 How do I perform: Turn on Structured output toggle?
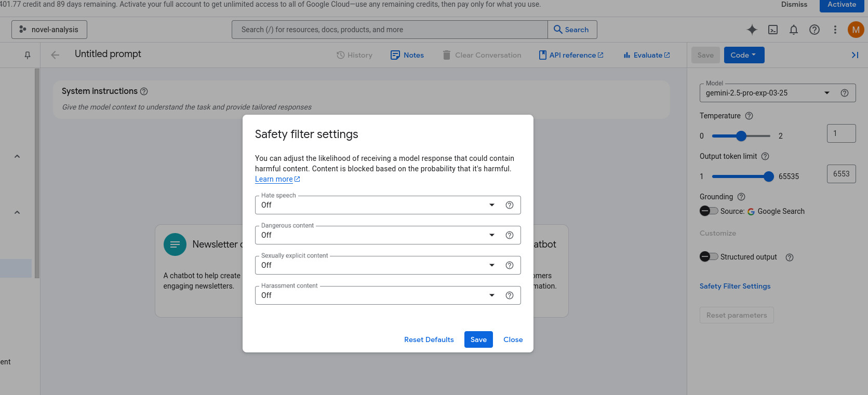tap(709, 257)
